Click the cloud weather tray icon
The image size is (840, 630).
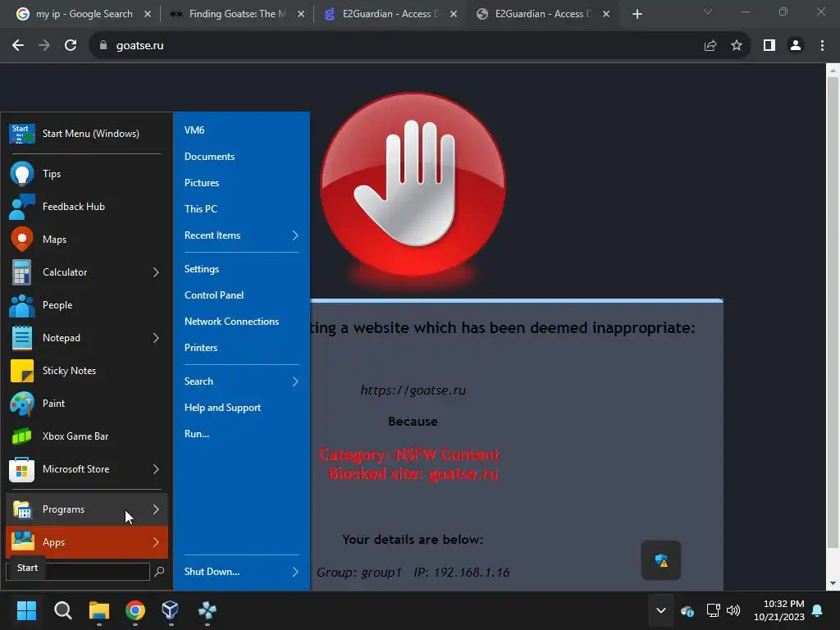687,610
